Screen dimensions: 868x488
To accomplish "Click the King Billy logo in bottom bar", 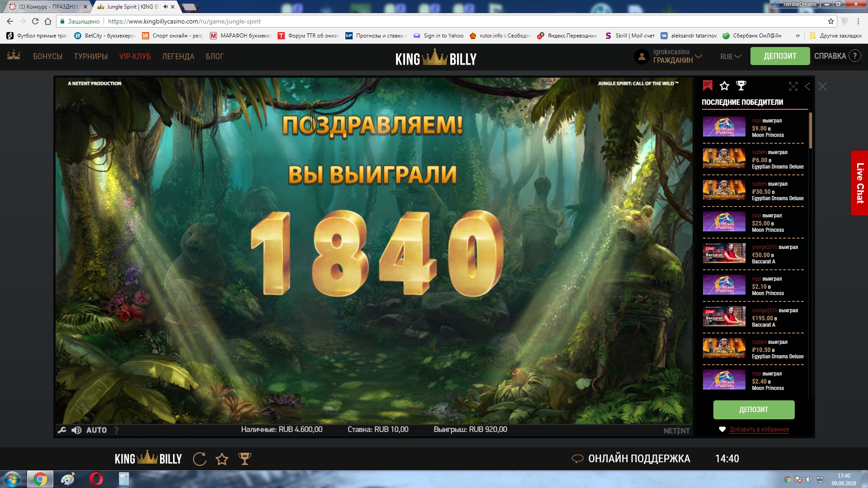I will [148, 458].
